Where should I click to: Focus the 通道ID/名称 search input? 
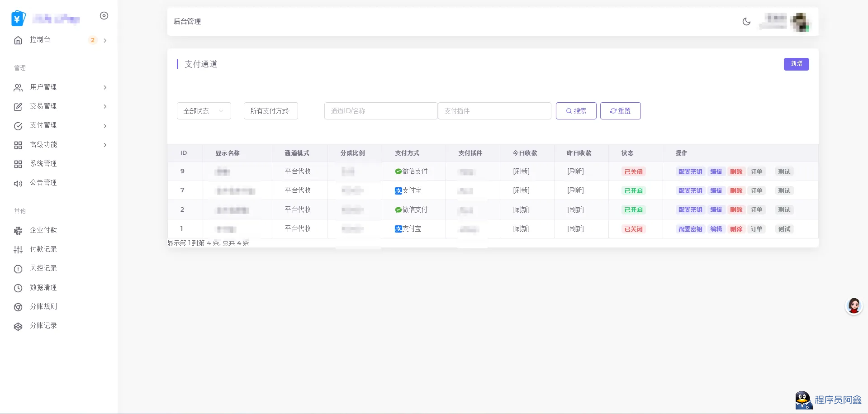click(380, 111)
